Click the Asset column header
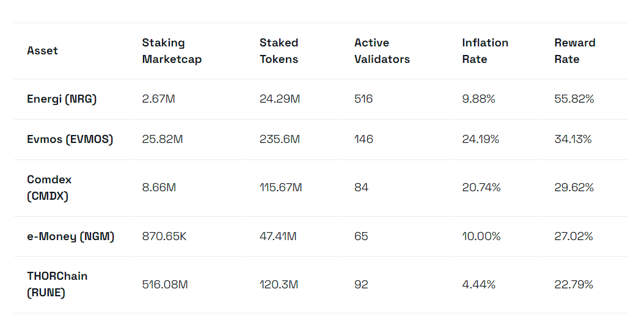Screen dimensions: 644x325 coord(42,51)
